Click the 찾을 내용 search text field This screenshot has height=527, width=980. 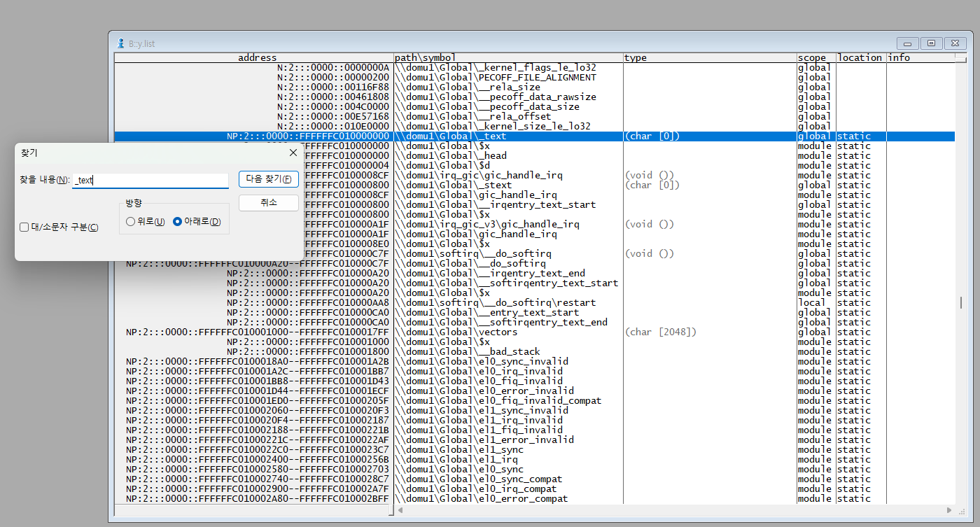pyautogui.click(x=150, y=181)
